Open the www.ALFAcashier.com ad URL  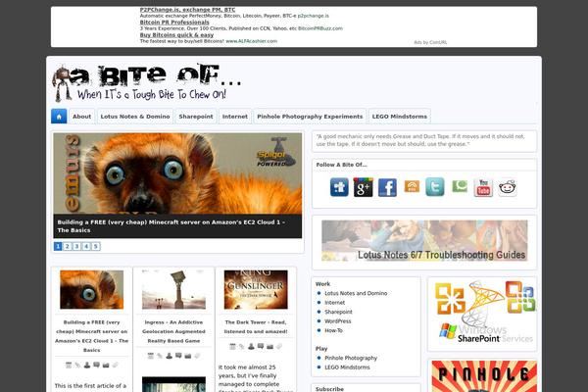251,41
